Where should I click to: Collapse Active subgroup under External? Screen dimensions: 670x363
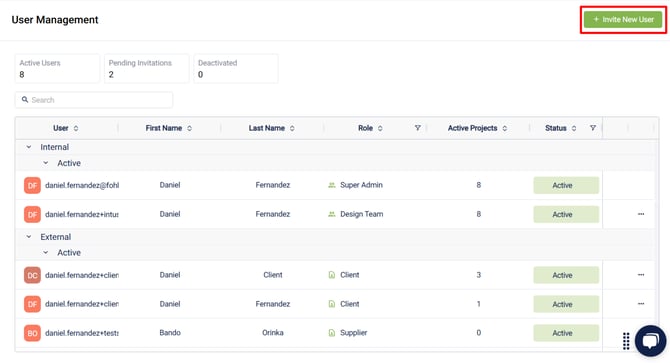[x=46, y=253]
